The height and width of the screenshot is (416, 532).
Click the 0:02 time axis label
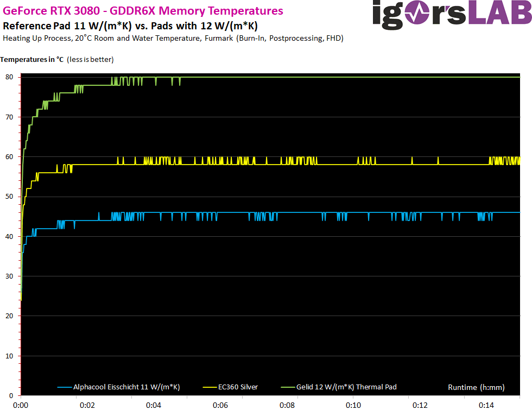click(87, 405)
